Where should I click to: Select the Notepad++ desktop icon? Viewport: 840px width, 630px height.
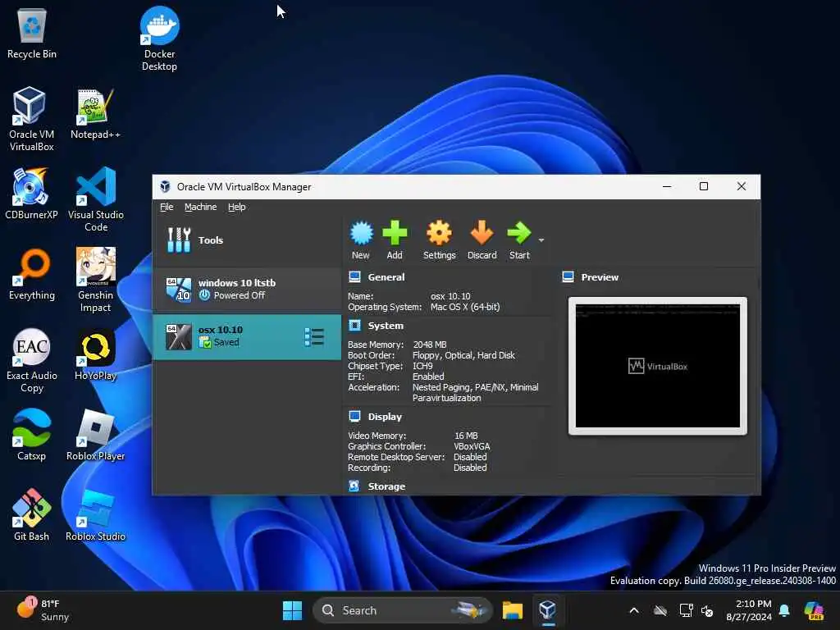pyautogui.click(x=95, y=113)
